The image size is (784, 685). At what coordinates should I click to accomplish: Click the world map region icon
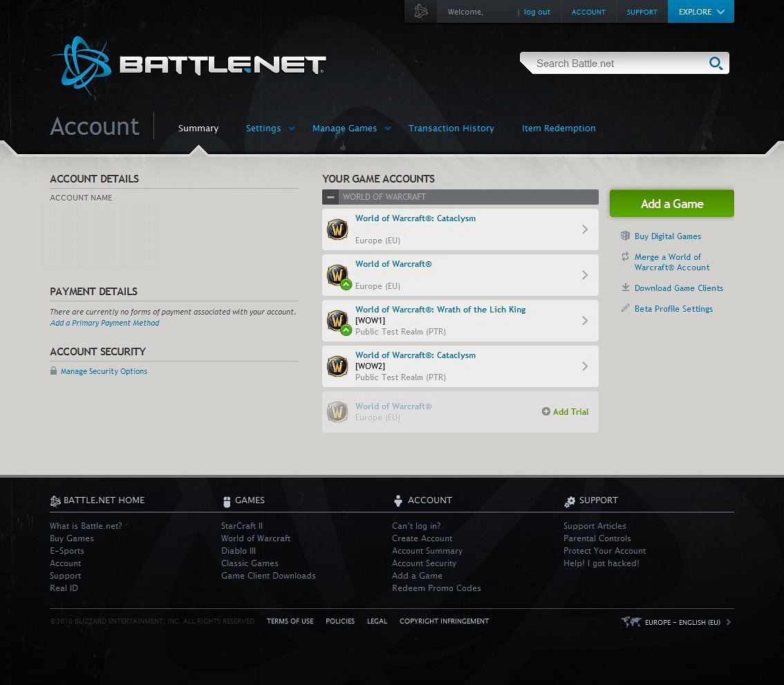631,621
